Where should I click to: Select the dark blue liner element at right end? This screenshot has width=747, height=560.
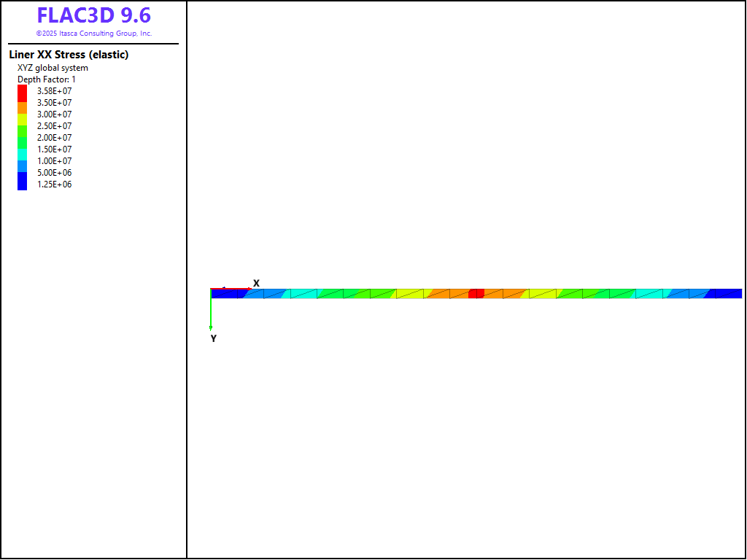point(728,294)
